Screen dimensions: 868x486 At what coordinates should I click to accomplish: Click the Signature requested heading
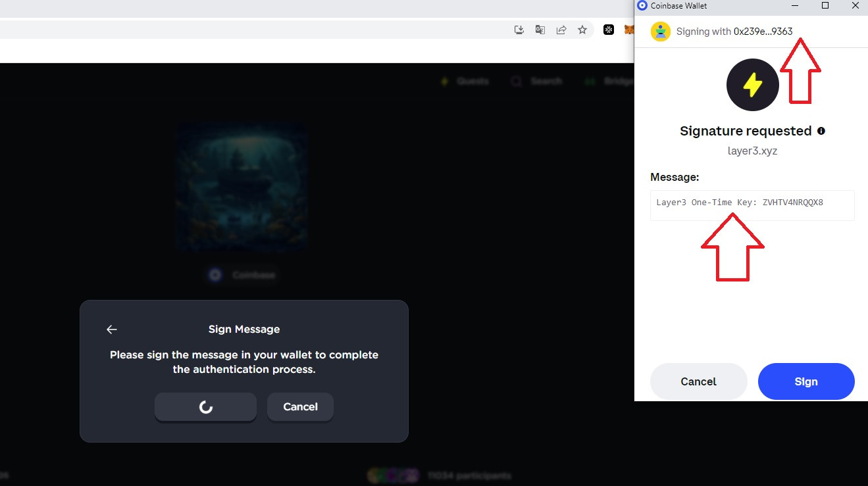click(x=746, y=131)
